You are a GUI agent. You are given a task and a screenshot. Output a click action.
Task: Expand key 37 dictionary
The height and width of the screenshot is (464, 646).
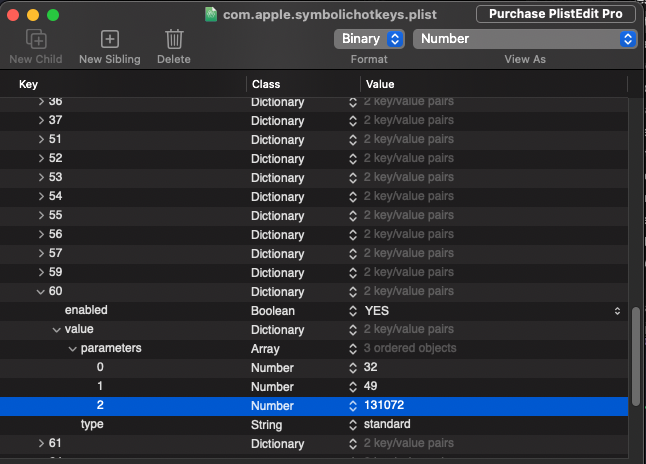41,120
